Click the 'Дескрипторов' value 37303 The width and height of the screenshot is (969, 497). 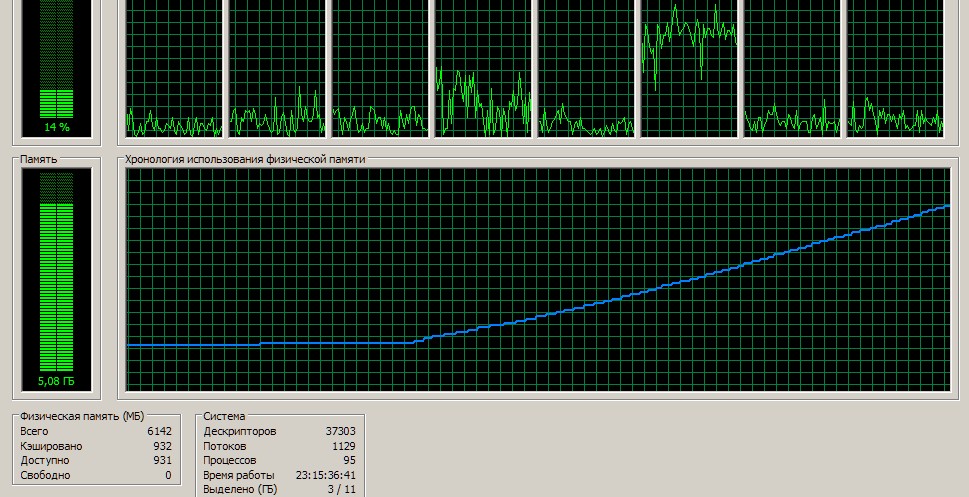[340, 431]
